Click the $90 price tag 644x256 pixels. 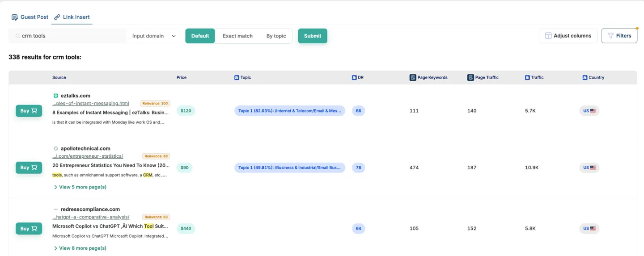tap(185, 168)
